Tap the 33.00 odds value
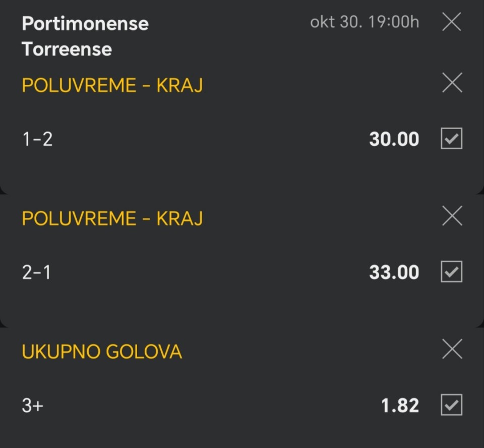Image resolution: width=484 pixels, height=448 pixels. [394, 272]
